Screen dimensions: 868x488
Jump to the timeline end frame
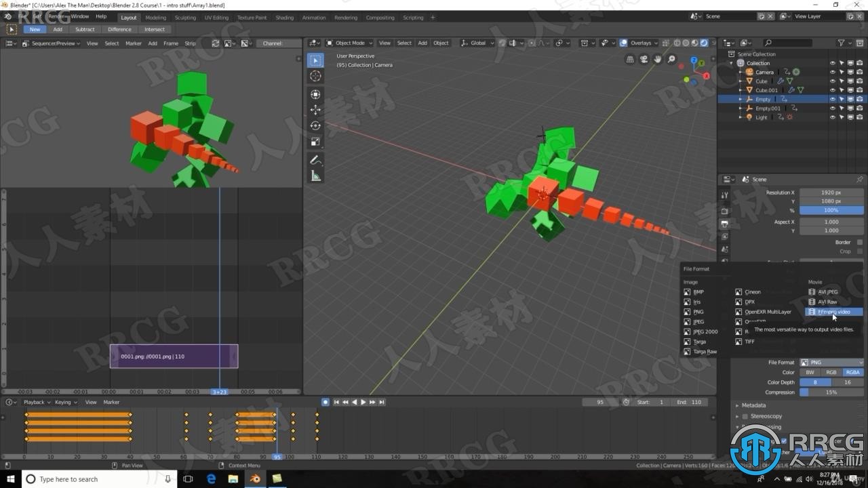[x=382, y=402]
